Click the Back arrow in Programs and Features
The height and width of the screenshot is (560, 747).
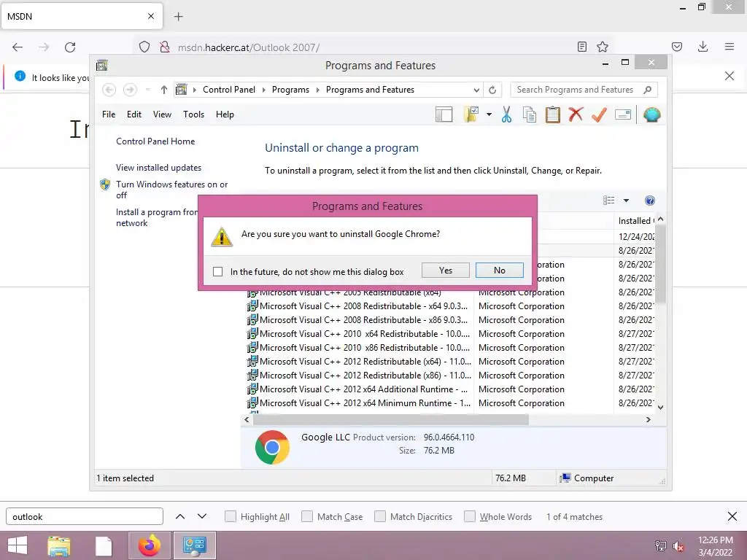tap(109, 90)
